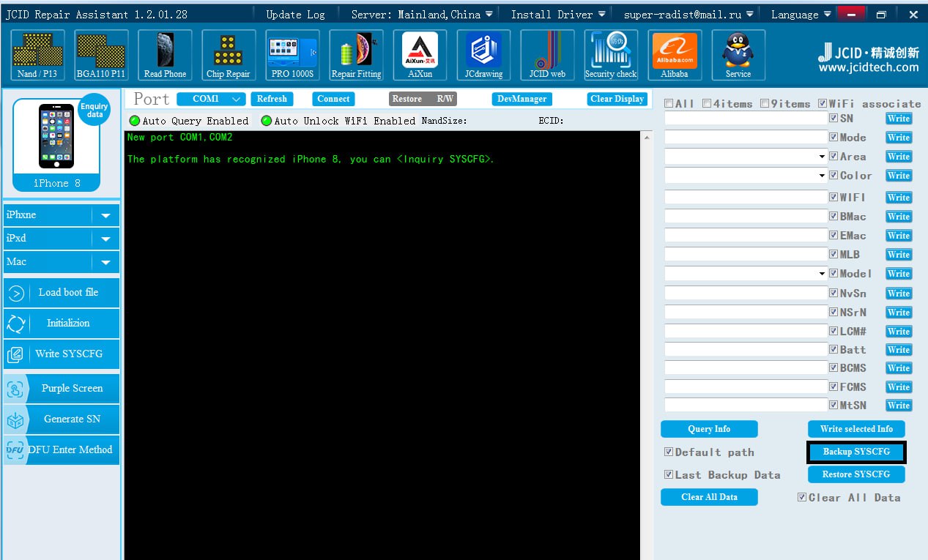Screen dimensions: 928x560
Task: Open the Server Mainland, China menu
Action: pos(422,15)
